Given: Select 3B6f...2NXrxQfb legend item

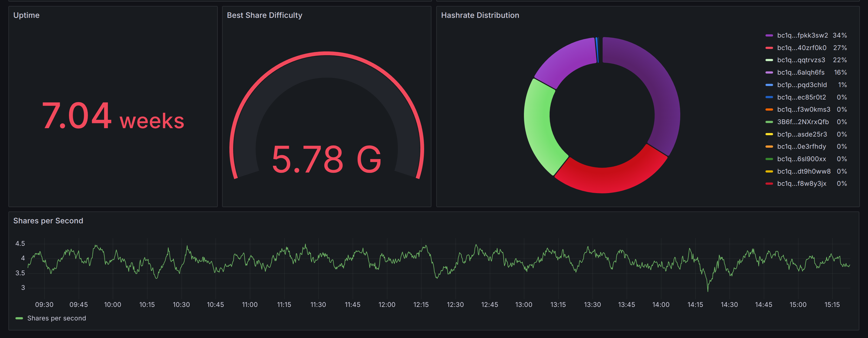Looking at the screenshot, I should [x=803, y=122].
